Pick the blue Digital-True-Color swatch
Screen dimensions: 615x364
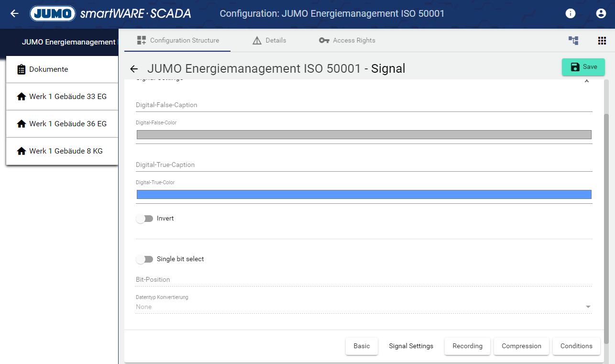coord(364,194)
